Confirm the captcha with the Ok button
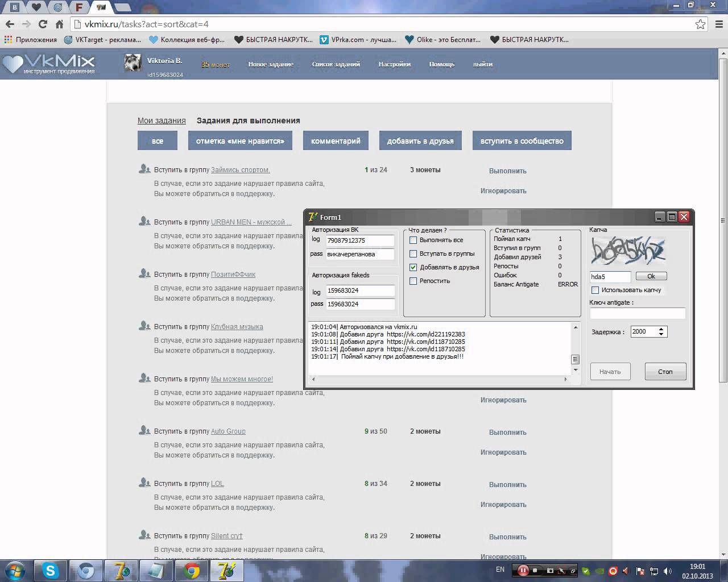 point(651,276)
